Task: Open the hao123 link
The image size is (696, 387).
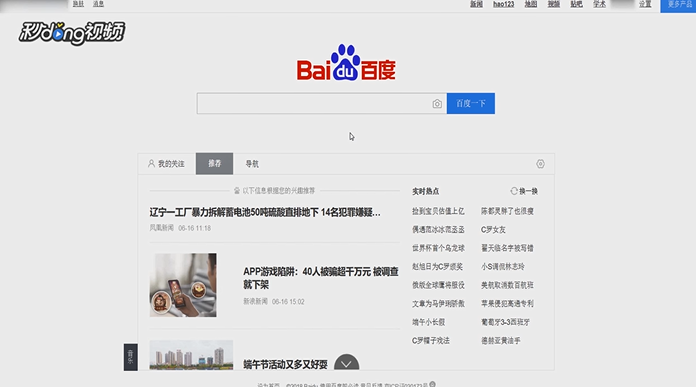Action: click(504, 4)
